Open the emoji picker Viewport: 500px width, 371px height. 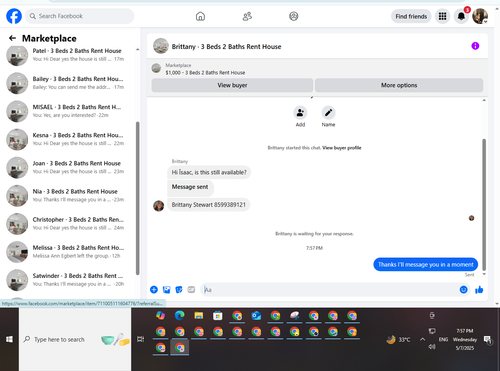pyautogui.click(x=463, y=289)
